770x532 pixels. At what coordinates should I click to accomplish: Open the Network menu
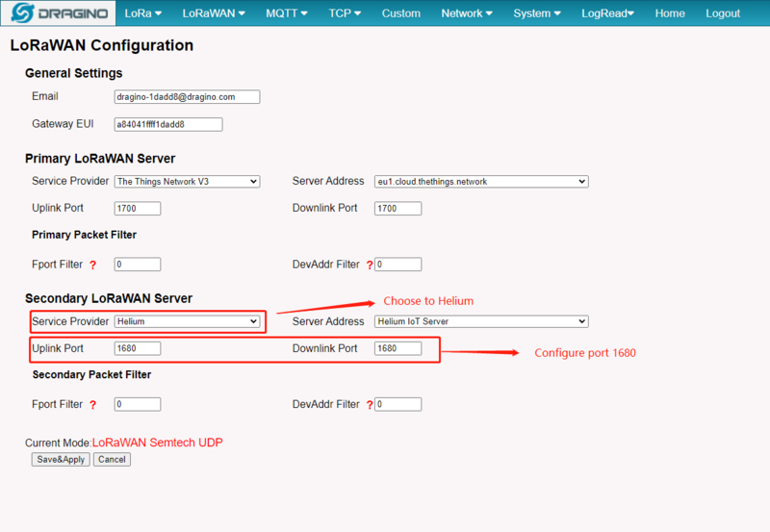(467, 13)
